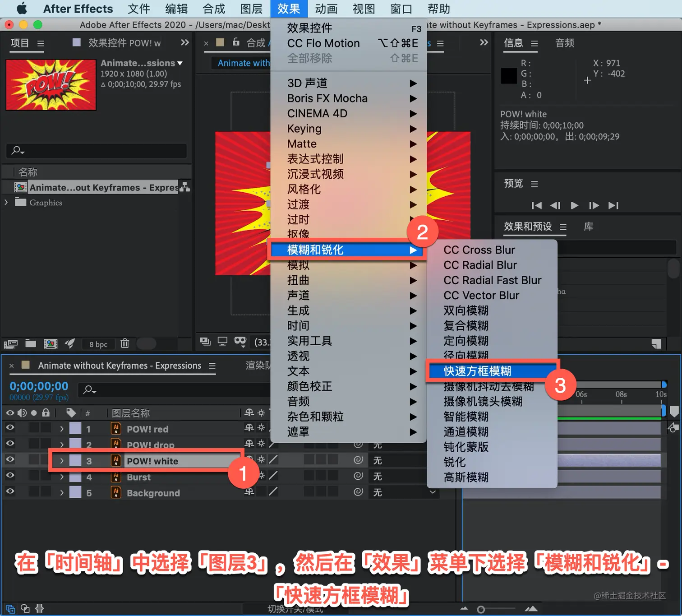Create a new folder in Project panel
This screenshot has height=616, width=682.
coord(31,343)
